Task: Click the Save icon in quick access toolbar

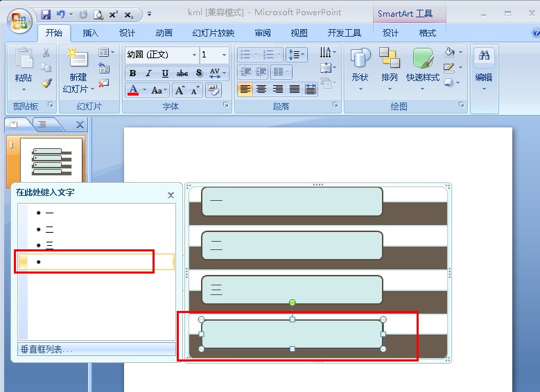Action: coord(46,15)
